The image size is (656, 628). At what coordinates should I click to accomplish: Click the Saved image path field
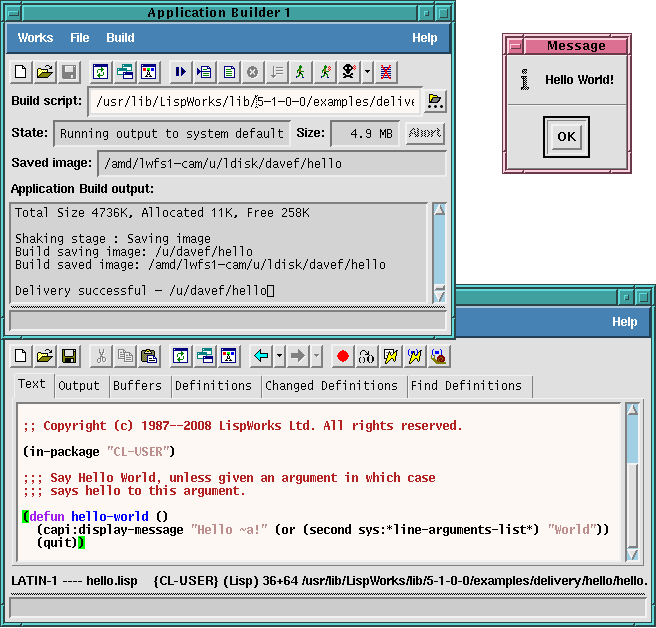point(272,164)
